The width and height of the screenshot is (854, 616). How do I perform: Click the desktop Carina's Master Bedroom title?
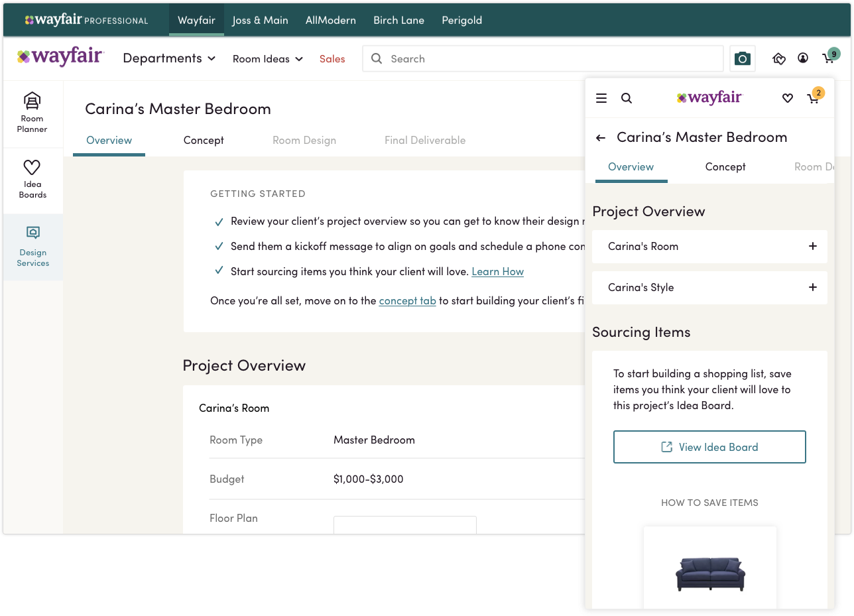[178, 109]
